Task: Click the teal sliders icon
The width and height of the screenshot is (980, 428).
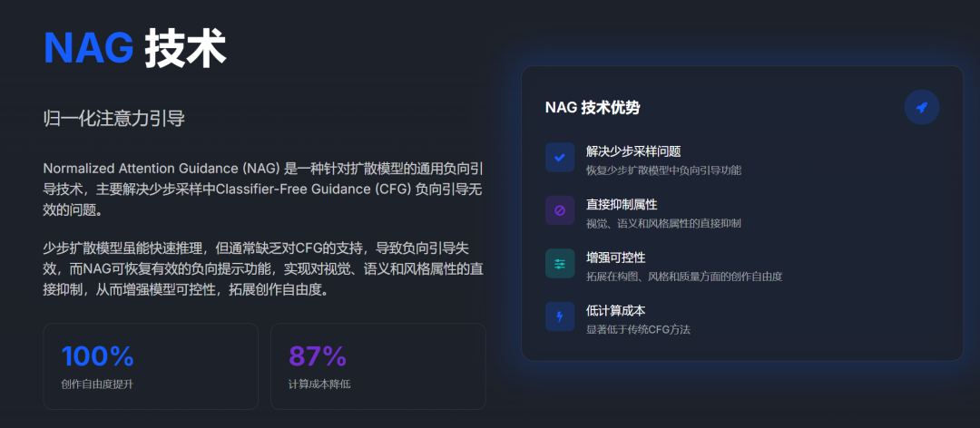Action: click(560, 263)
